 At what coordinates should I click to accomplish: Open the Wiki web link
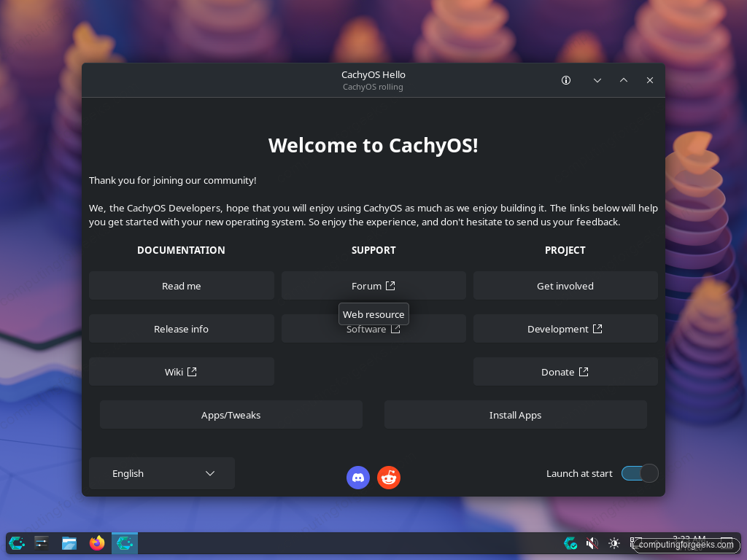point(181,371)
